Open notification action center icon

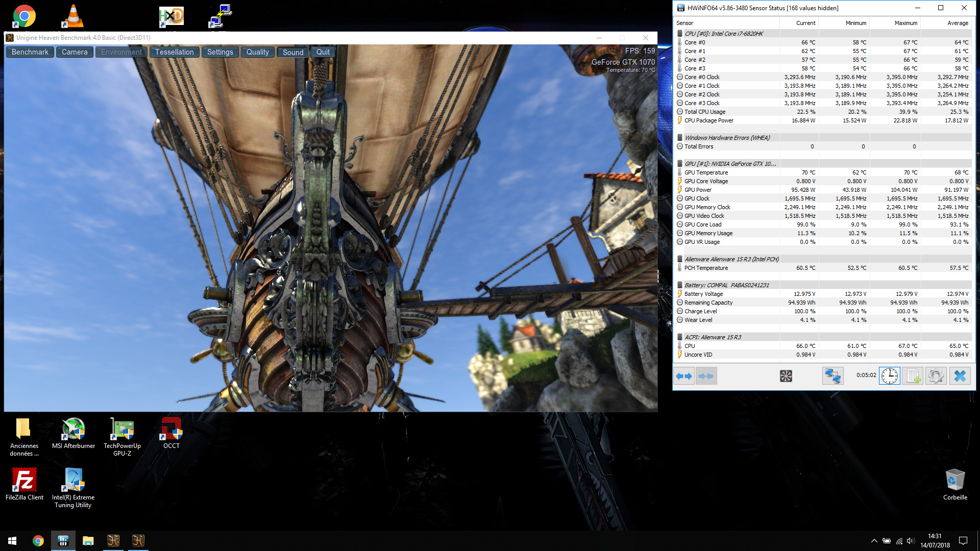tap(963, 541)
